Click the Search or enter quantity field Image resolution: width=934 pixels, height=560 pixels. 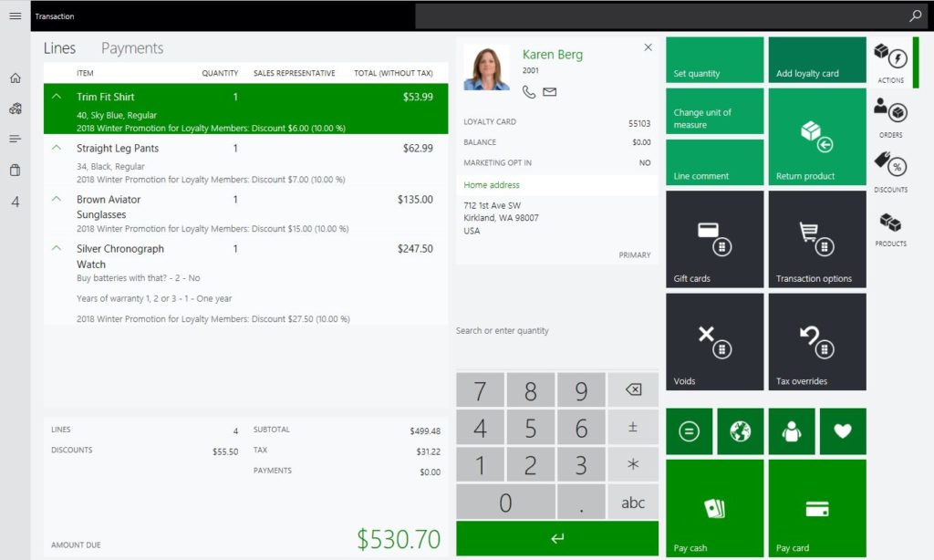pyautogui.click(x=556, y=331)
